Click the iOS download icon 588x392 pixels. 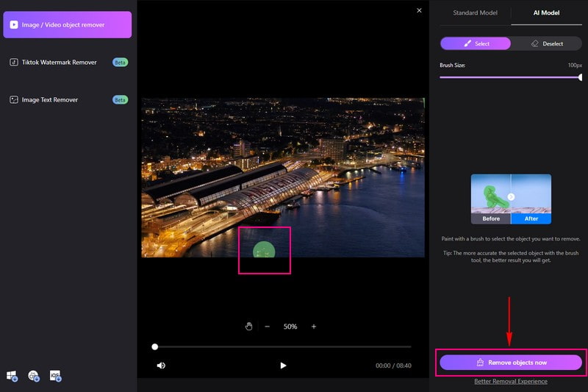[x=56, y=376]
